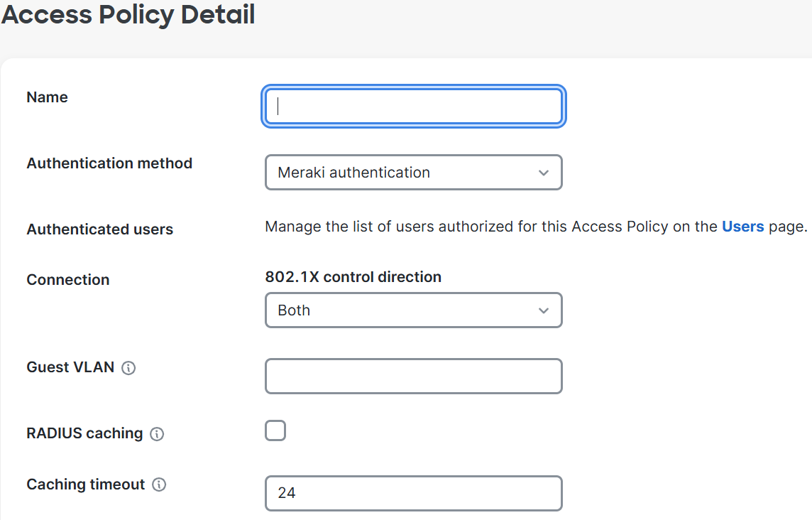Click the Authentication method label
Viewport: 812px width, 520px height.
click(109, 163)
